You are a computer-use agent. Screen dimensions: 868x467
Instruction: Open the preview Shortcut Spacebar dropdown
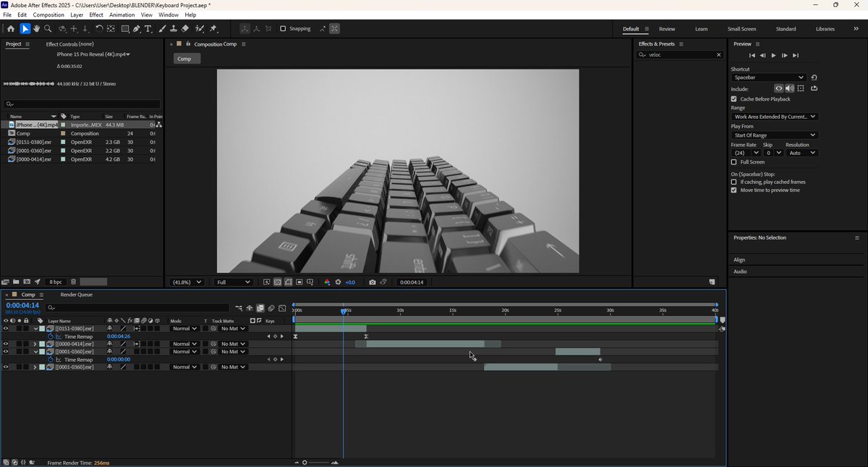click(x=767, y=77)
